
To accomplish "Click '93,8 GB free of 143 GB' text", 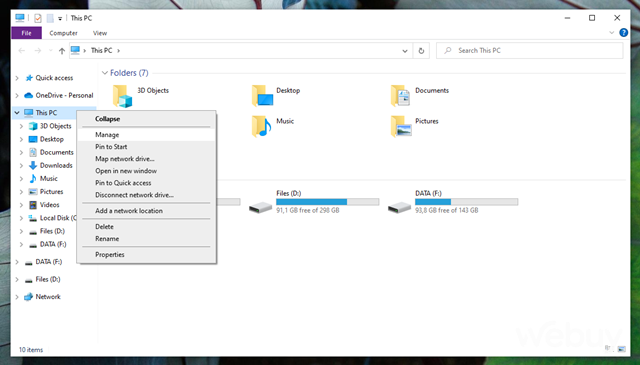I will click(447, 211).
